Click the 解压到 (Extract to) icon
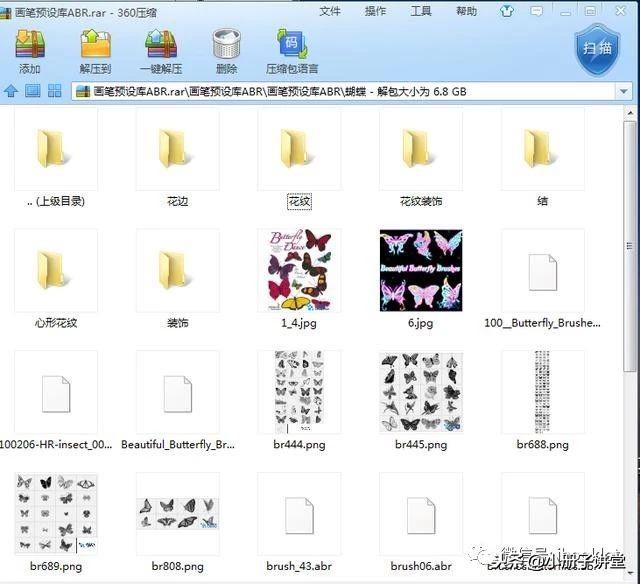Image resolution: width=640 pixels, height=584 pixels. pyautogui.click(x=96, y=44)
